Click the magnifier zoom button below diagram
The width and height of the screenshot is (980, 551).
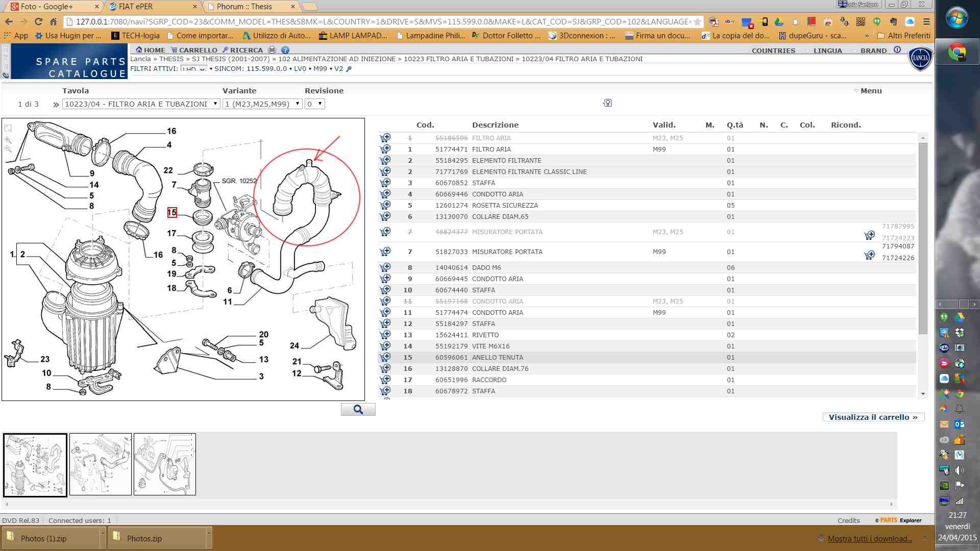pos(358,409)
